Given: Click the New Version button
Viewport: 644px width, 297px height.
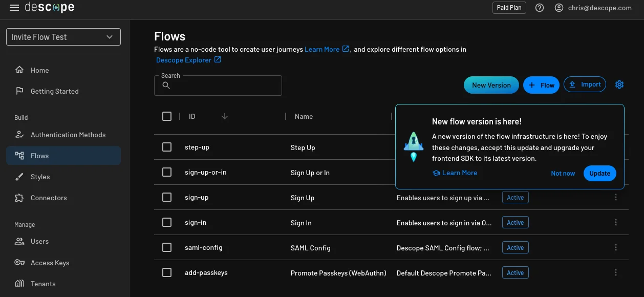Looking at the screenshot, I should click(491, 85).
